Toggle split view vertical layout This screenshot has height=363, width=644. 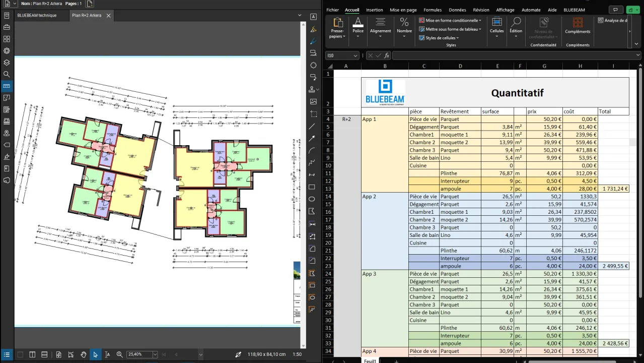pos(32,354)
